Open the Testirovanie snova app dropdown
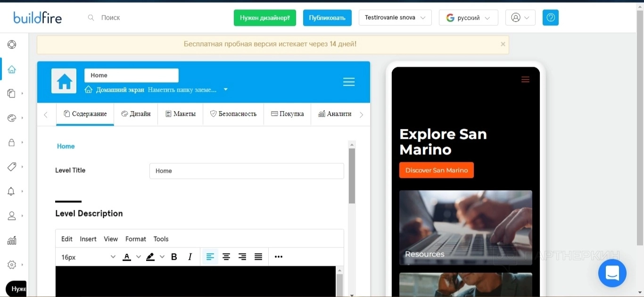This screenshot has width=644, height=297. coord(395,17)
